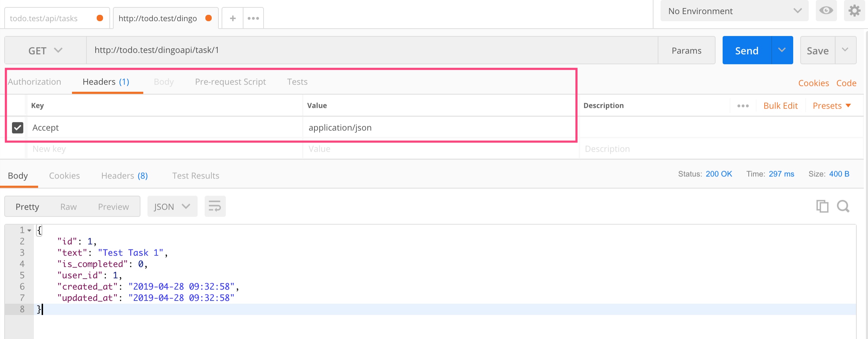Open the request Body tab
Viewport: 868px width, 339px height.
pyautogui.click(x=164, y=82)
